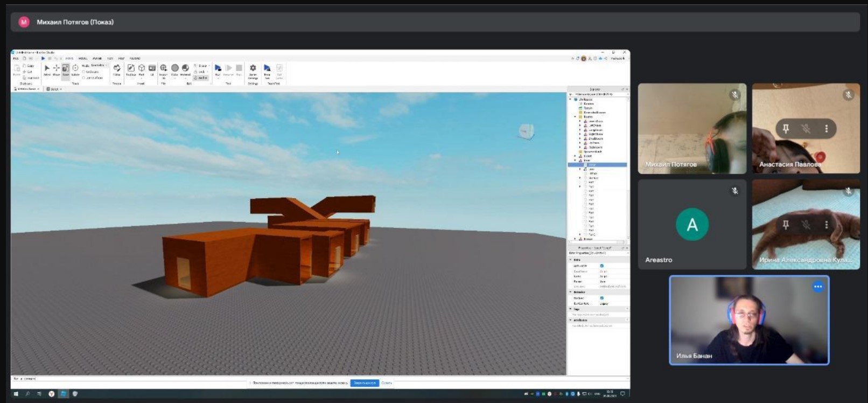
Task: Click the Team Test icon
Action: point(267,70)
